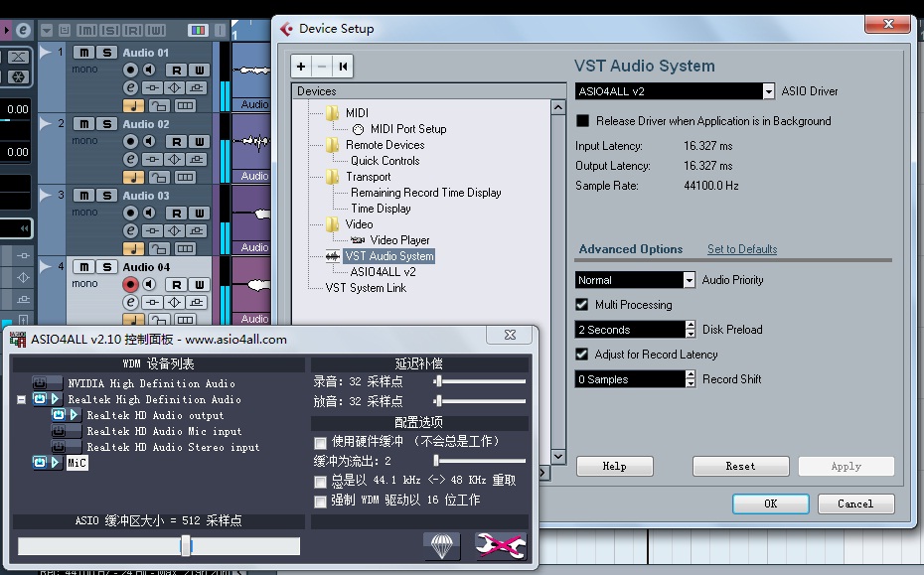This screenshot has height=575, width=924.
Task: Click the 放音 latency compensation slider
Action: (x=480, y=401)
